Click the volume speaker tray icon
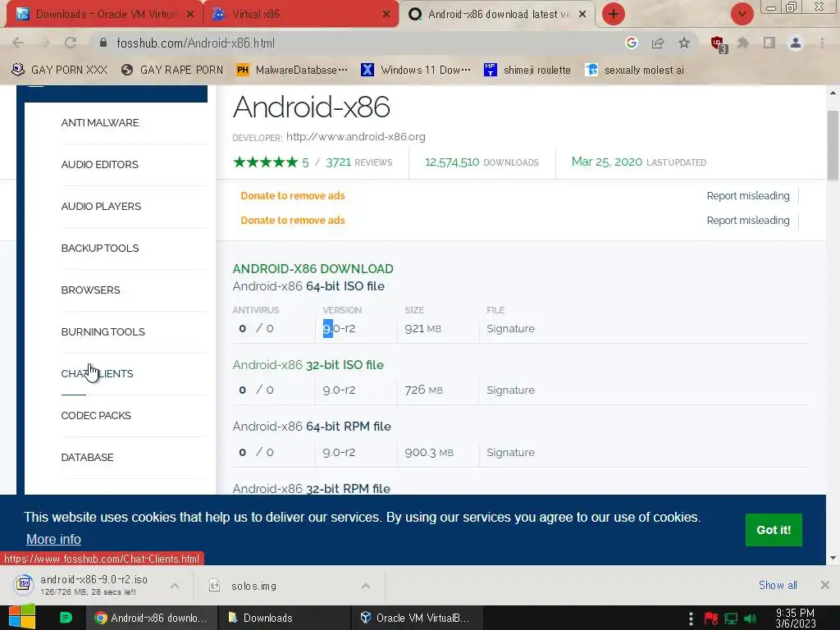Viewport: 840px width, 630px height. [751, 619]
